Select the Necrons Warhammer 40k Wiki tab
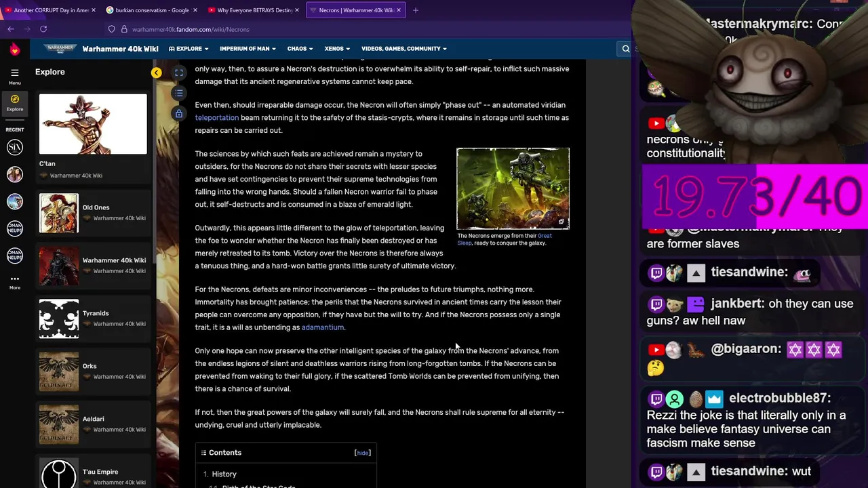868x488 pixels. click(x=356, y=10)
